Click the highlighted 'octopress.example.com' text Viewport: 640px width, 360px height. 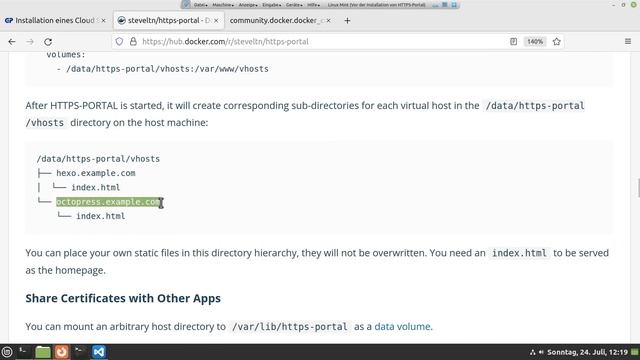tap(108, 202)
